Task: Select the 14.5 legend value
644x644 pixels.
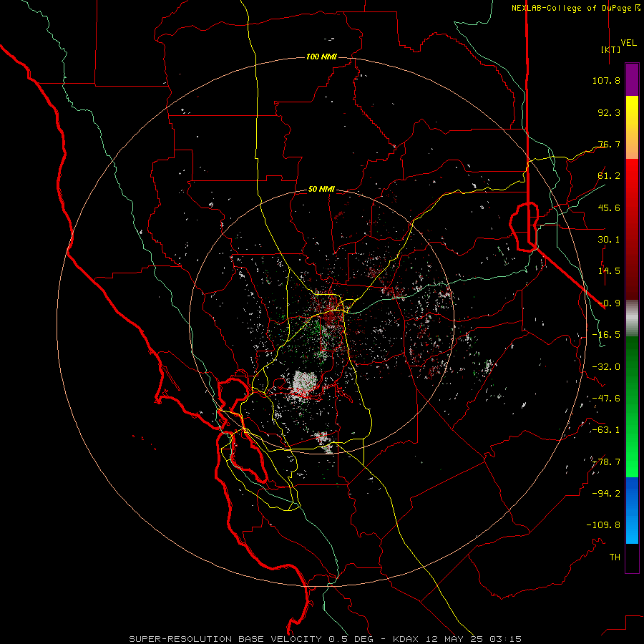Action: 609,271
